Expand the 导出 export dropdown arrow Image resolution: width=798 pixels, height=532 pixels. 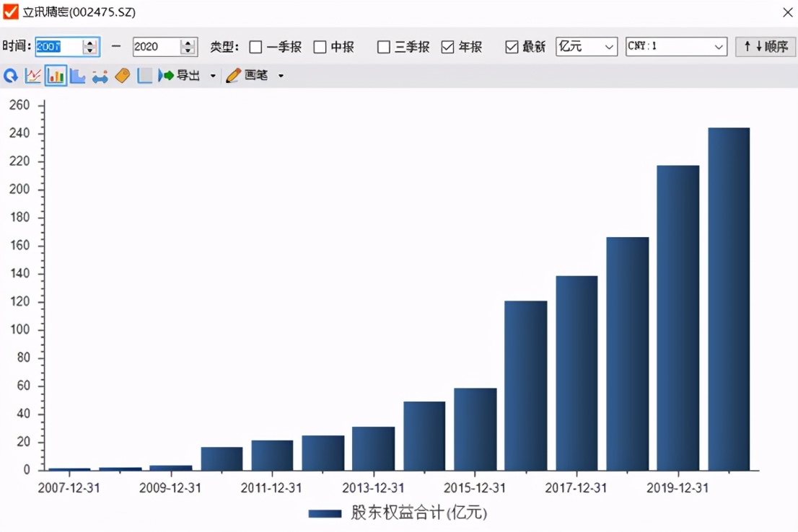click(x=212, y=75)
